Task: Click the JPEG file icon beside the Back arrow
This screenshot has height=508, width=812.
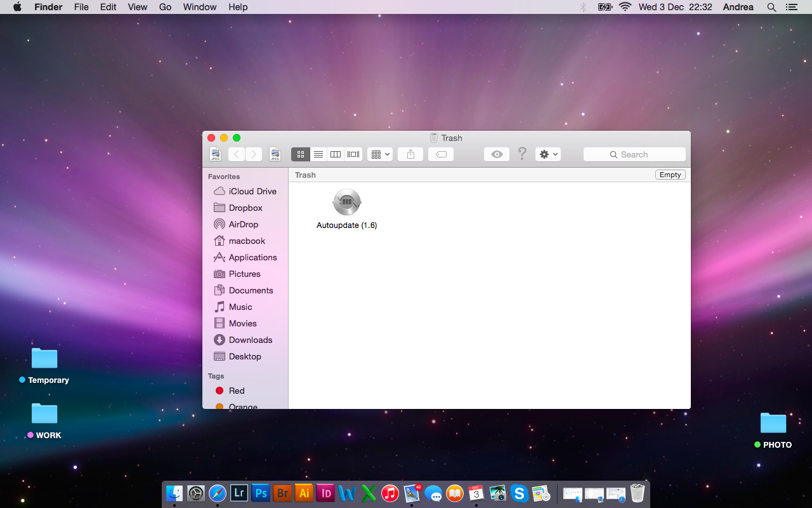Action: [x=216, y=154]
